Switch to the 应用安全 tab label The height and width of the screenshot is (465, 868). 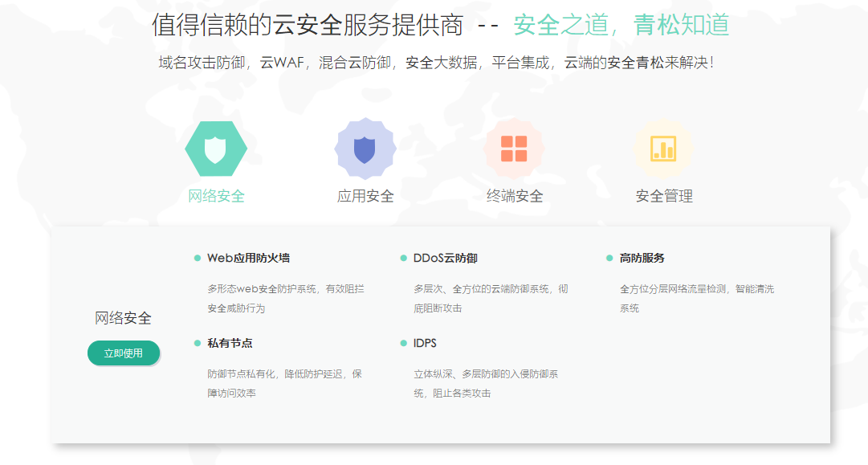tap(365, 196)
